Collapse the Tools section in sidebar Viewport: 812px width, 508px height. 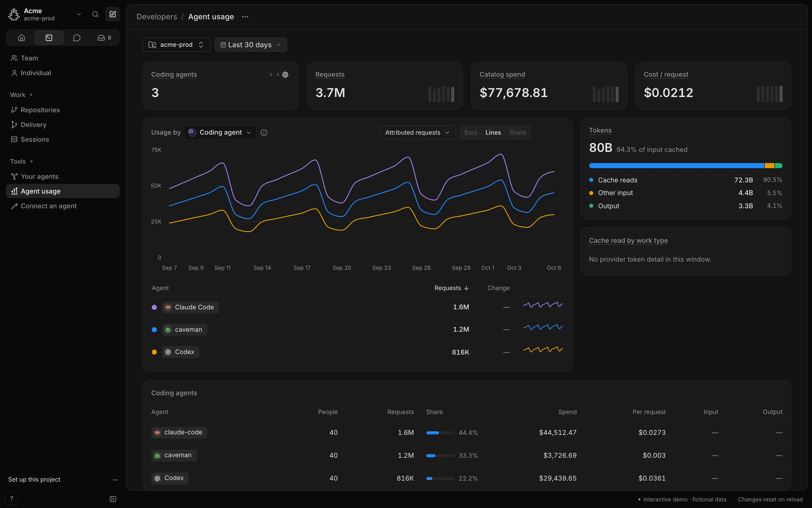pyautogui.click(x=22, y=161)
